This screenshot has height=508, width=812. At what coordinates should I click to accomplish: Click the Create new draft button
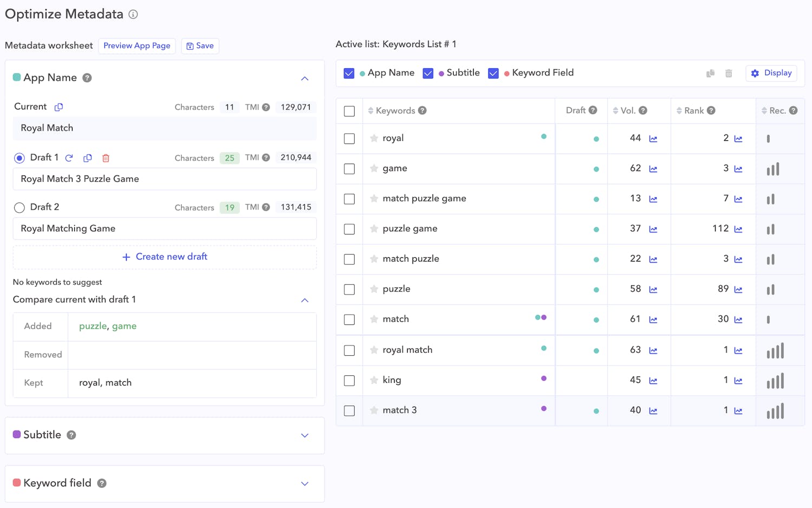point(164,256)
